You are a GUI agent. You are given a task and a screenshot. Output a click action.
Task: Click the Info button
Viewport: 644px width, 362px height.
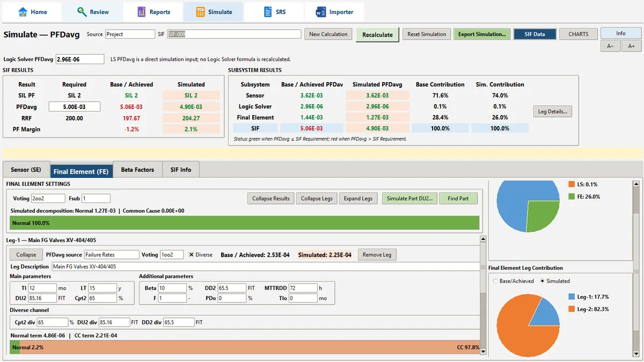[620, 33]
